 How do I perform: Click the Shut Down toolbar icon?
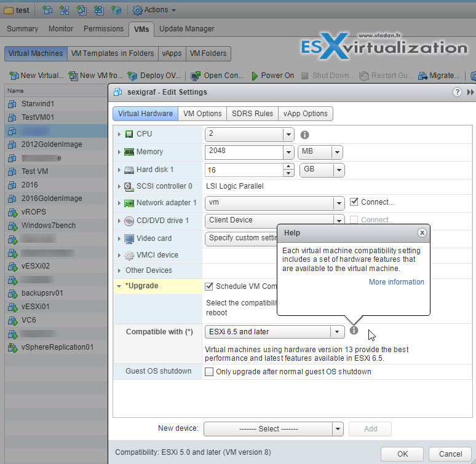pos(305,76)
